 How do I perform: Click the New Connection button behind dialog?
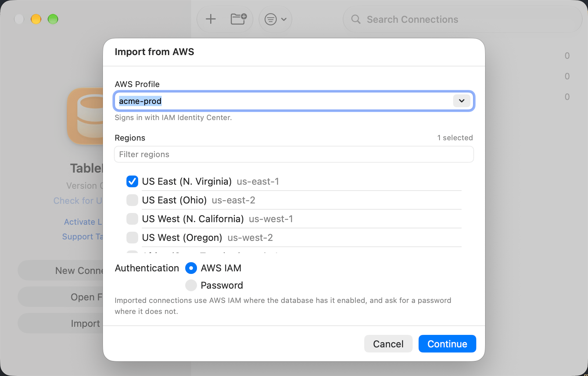pyautogui.click(x=61, y=271)
